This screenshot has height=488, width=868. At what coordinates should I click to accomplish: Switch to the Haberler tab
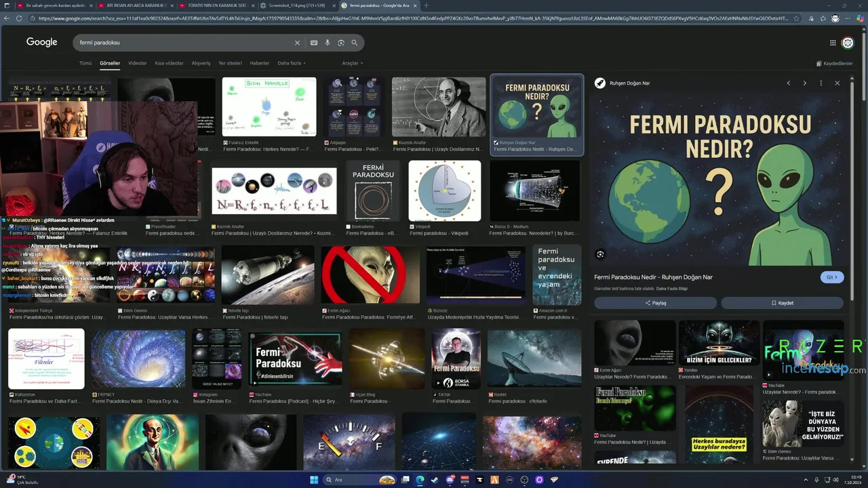pyautogui.click(x=260, y=63)
